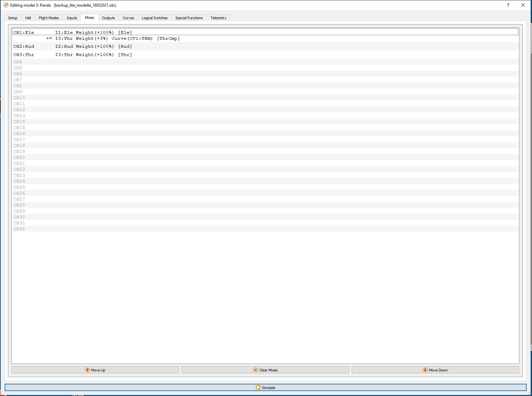Select the empty CH22 row

click(266, 169)
